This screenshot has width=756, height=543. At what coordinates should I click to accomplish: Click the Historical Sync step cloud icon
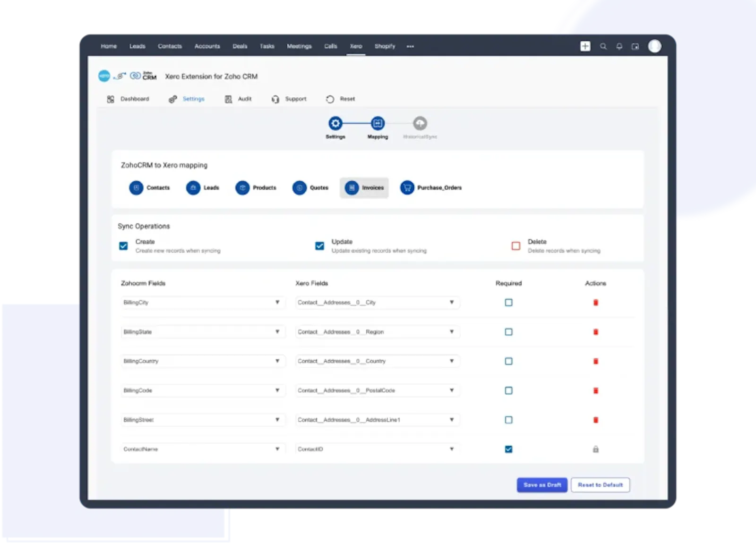(x=420, y=123)
